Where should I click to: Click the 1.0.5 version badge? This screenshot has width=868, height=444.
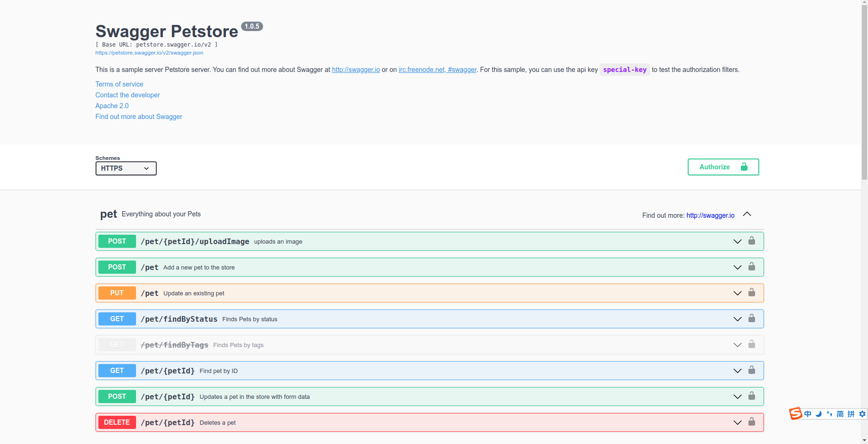point(252,26)
